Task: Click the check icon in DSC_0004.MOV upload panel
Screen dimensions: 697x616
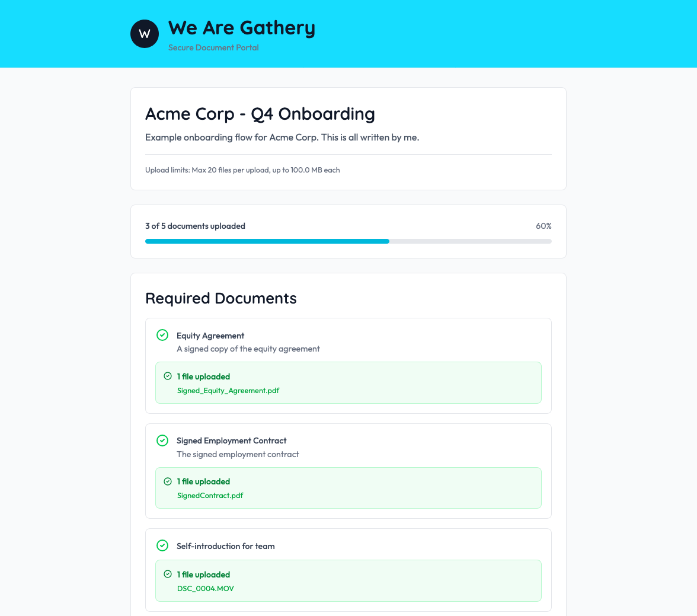Action: 167,574
